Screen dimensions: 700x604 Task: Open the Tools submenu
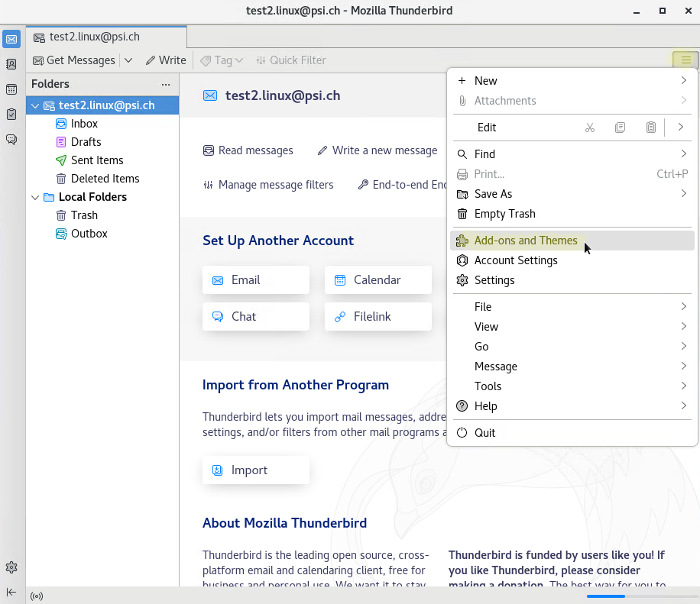coord(572,386)
